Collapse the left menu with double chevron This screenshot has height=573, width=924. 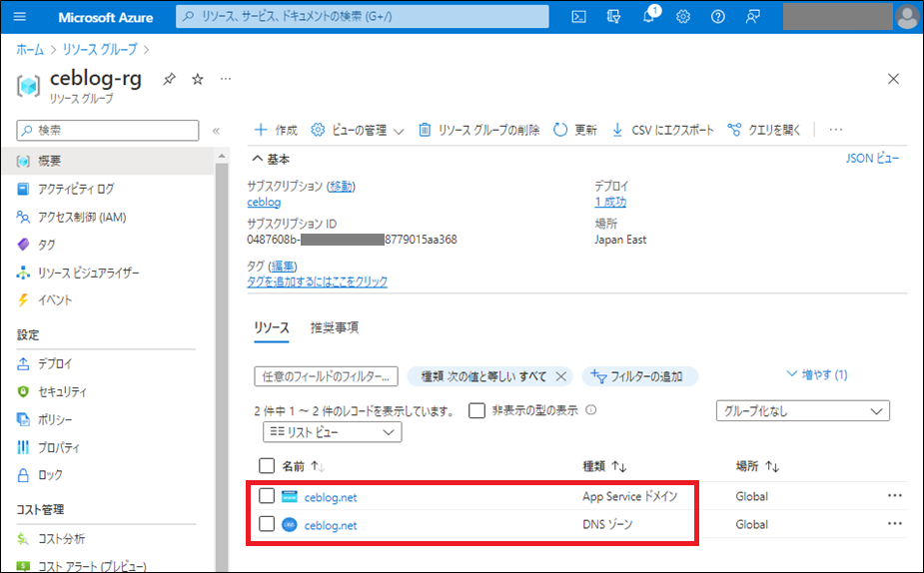point(217,131)
